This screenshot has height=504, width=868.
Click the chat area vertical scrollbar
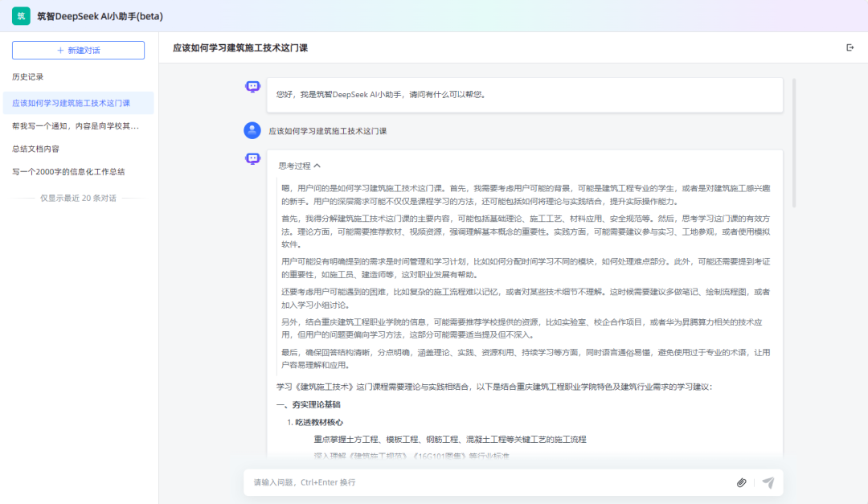(794, 145)
